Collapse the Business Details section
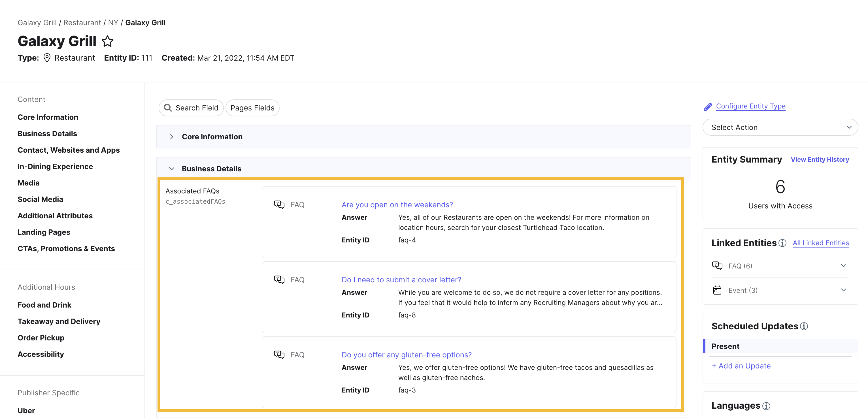Image resolution: width=868 pixels, height=418 pixels. pyautogui.click(x=172, y=168)
